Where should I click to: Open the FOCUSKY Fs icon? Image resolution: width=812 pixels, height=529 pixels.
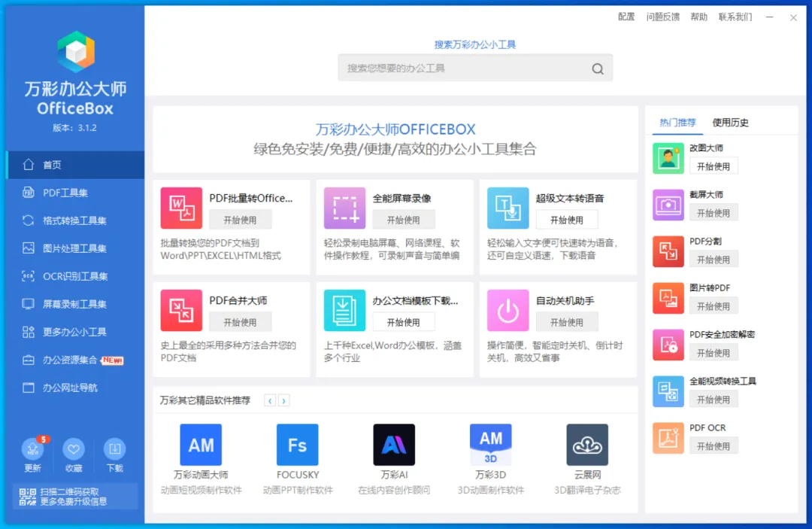coord(298,445)
